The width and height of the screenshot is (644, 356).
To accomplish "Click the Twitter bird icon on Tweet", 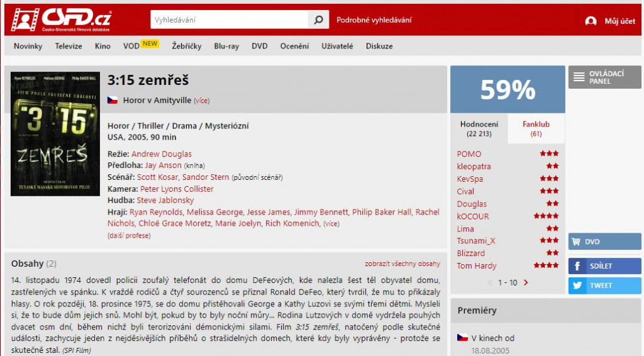I will pos(577,286).
